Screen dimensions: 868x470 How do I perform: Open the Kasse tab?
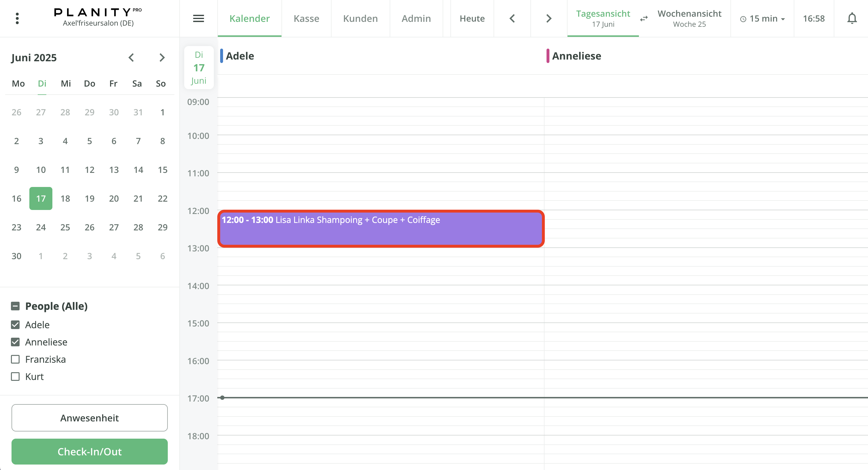[x=306, y=18]
